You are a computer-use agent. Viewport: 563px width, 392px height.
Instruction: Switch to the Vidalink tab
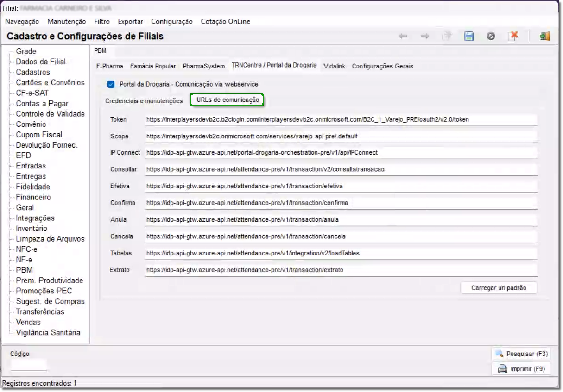[x=335, y=66]
